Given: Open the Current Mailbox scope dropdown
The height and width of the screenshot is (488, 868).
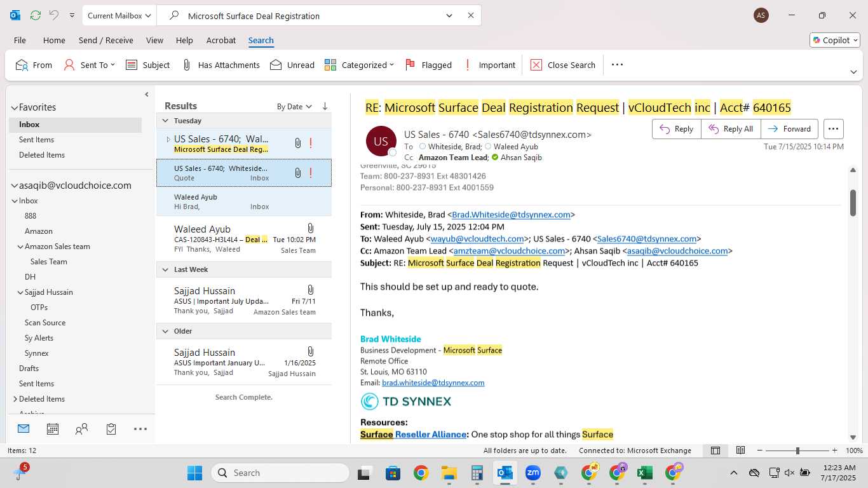Looking at the screenshot, I should tap(119, 15).
